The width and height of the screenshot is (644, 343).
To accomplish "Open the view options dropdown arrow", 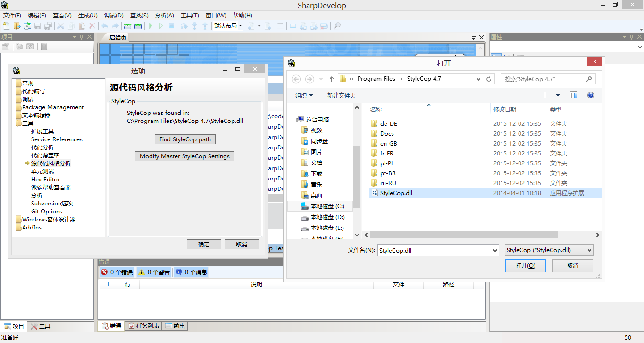I will coord(558,95).
